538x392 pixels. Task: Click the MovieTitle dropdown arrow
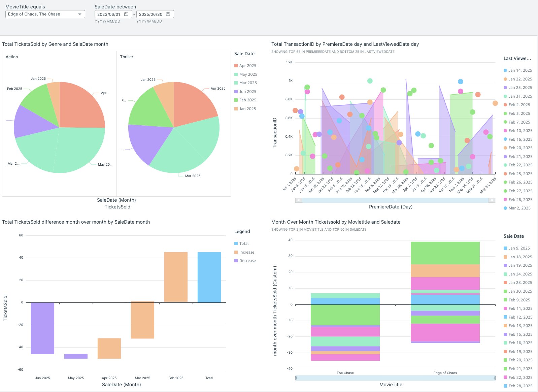(x=80, y=14)
